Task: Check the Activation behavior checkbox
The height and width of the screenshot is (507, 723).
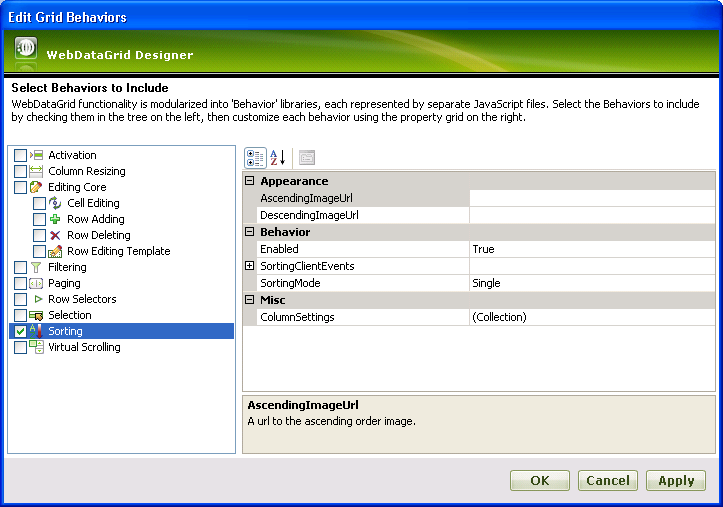Action: [21, 155]
